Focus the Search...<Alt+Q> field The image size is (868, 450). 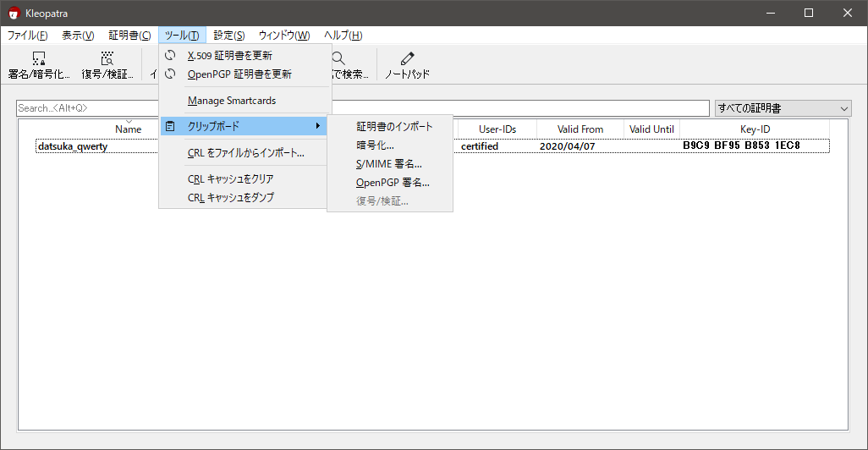[363, 108]
